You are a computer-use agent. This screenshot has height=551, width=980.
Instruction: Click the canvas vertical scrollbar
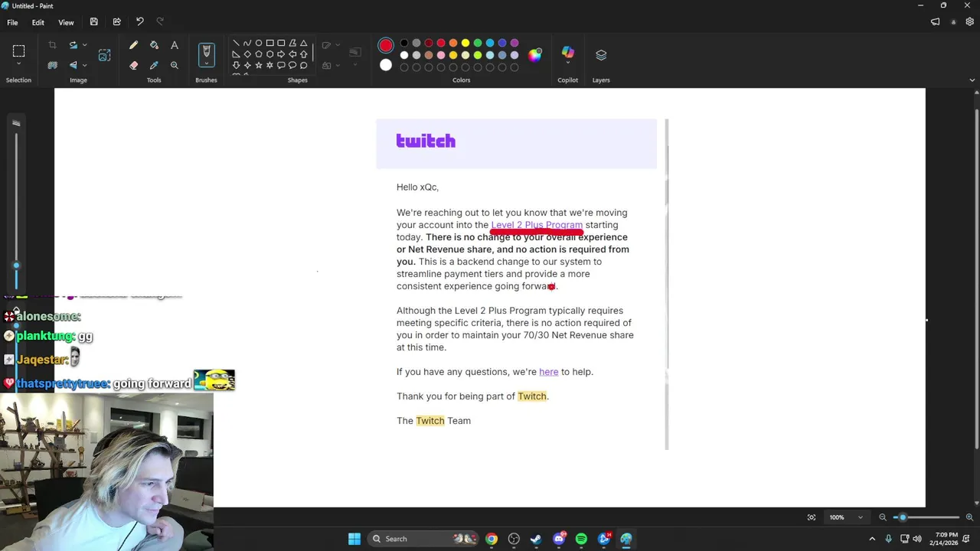976,279
